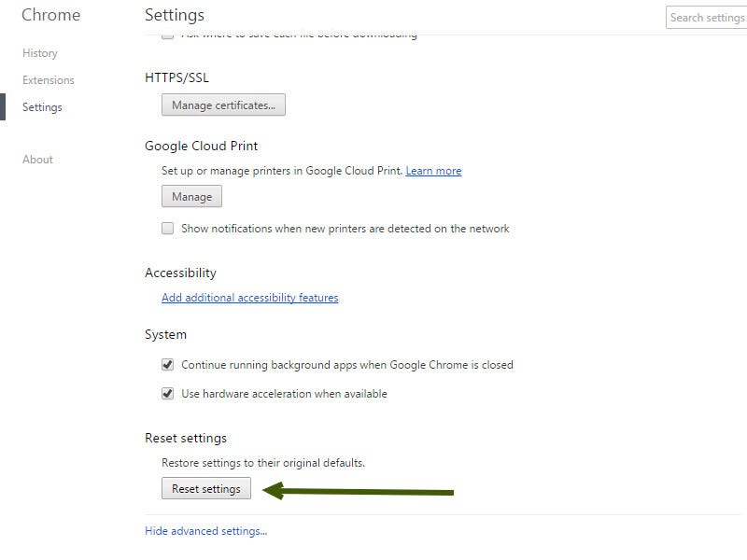747x560 pixels.
Task: Click the System section heading
Action: point(165,334)
